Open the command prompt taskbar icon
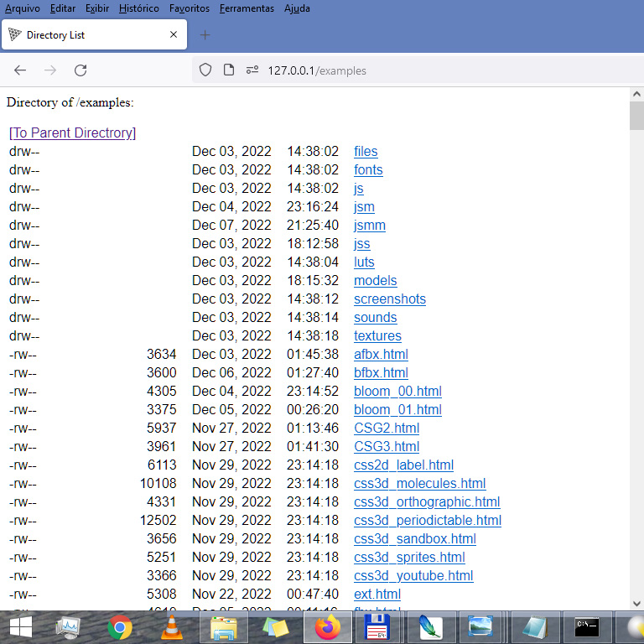Viewport: 644px width, 644px height. click(x=586, y=627)
